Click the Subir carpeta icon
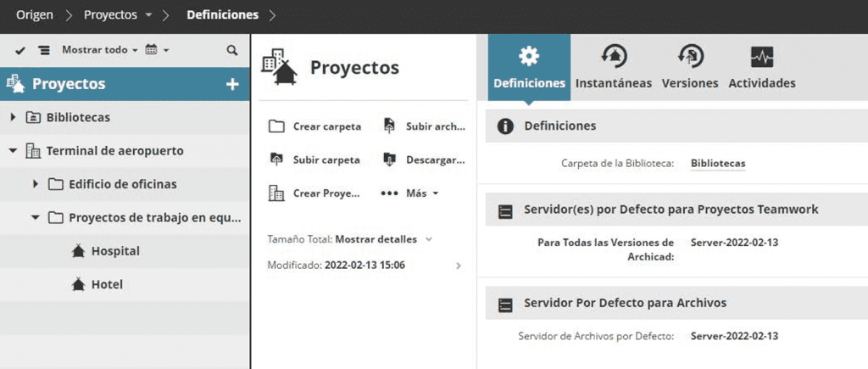 click(x=276, y=159)
